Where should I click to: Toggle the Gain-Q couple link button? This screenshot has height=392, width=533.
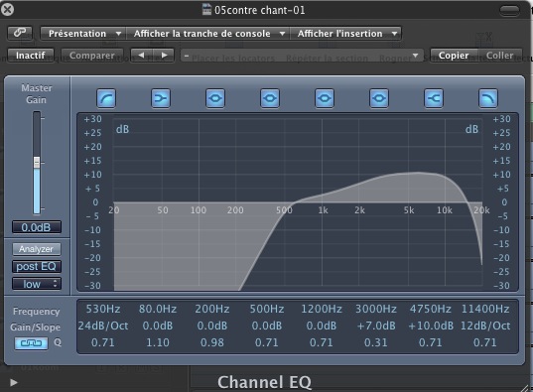[32, 343]
